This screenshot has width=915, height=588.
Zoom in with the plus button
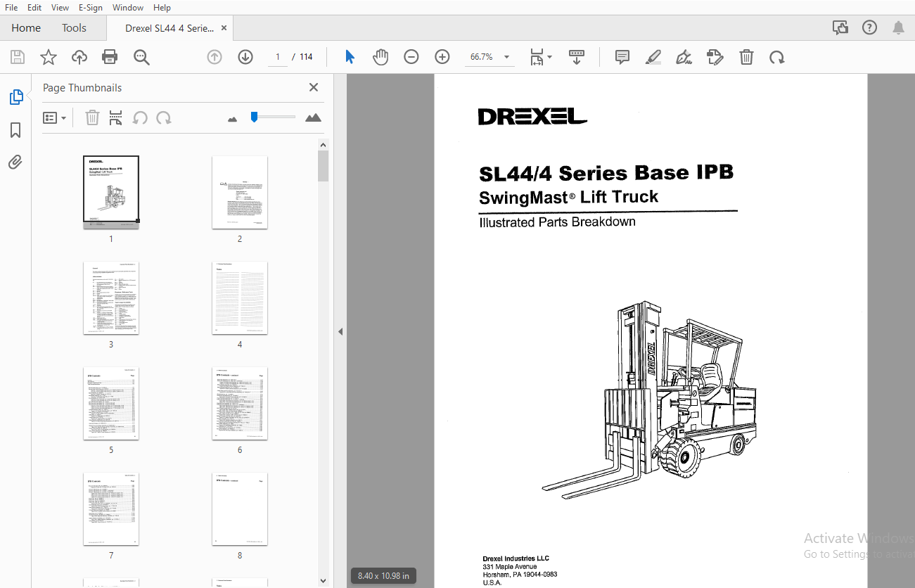tap(442, 57)
